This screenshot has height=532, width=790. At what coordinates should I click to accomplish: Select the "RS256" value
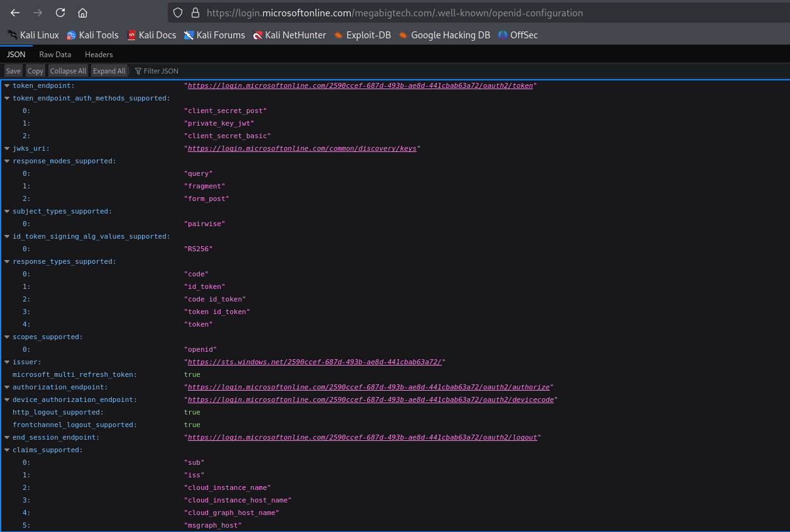click(x=199, y=249)
